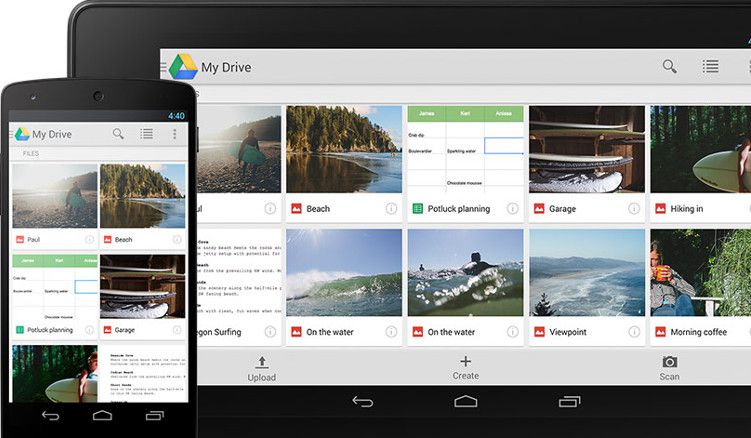Click the My Drive title on the tablet

point(226,67)
